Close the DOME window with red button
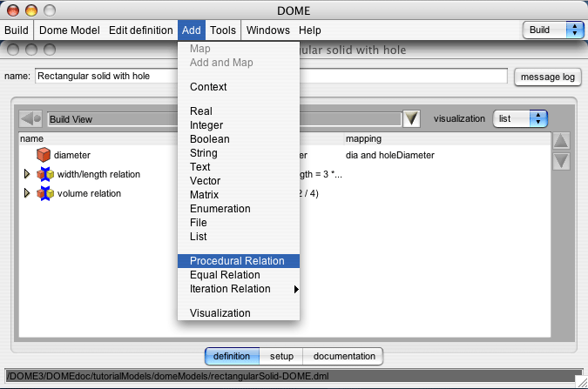 [13, 10]
